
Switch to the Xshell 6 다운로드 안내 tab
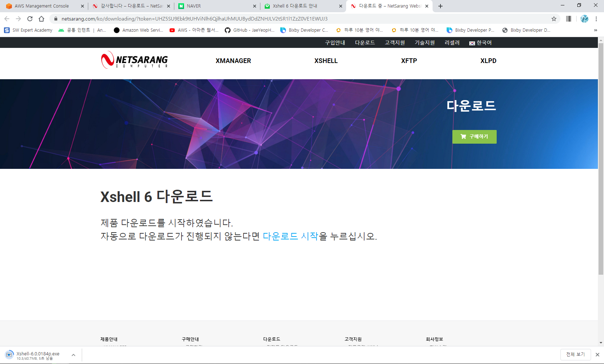click(x=303, y=6)
